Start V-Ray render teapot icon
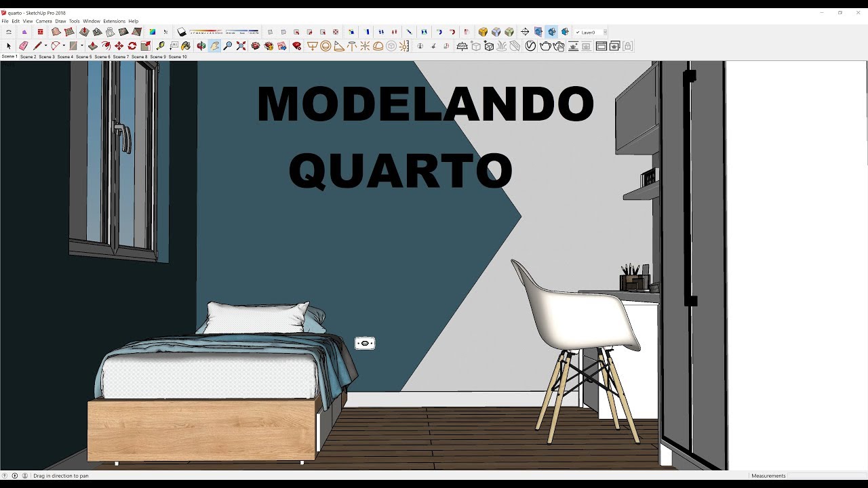 (x=545, y=46)
